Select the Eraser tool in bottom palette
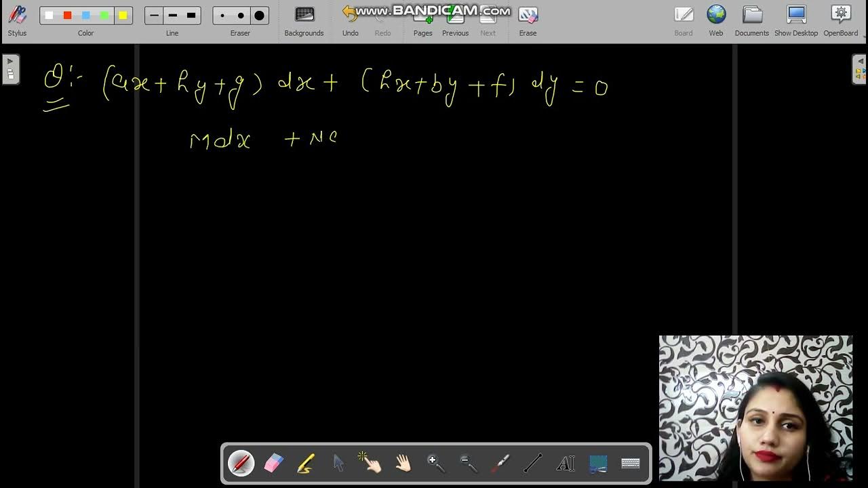Viewport: 868px width, 488px height. tap(273, 464)
